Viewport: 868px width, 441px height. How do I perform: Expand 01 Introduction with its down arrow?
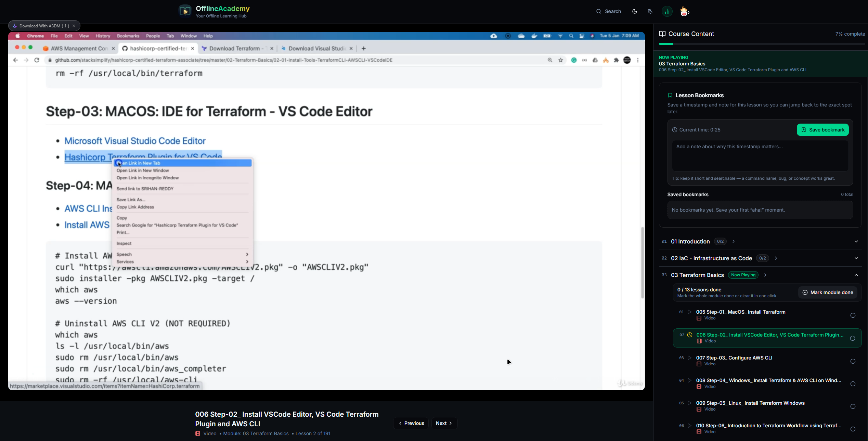coord(856,241)
